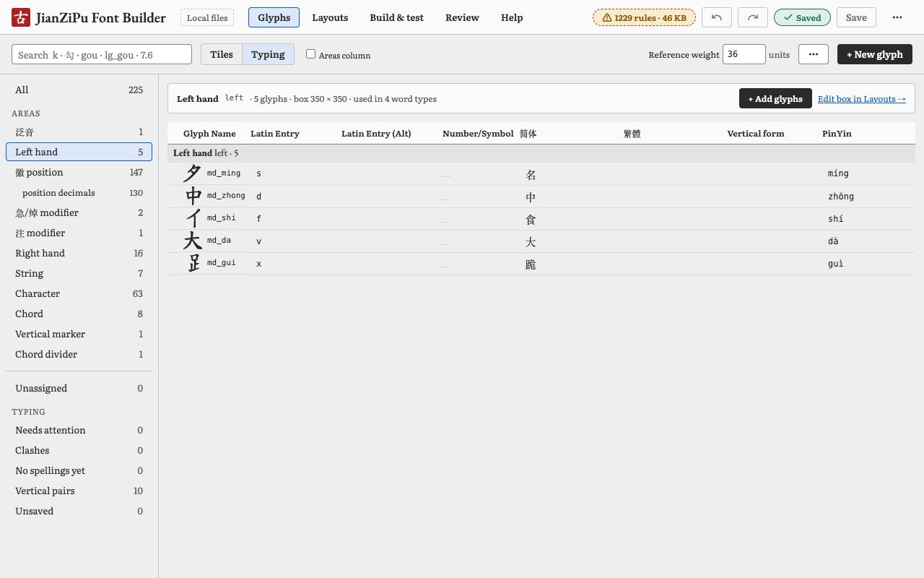Click the Reference weight value field
This screenshot has height=578, width=924.
tap(744, 54)
